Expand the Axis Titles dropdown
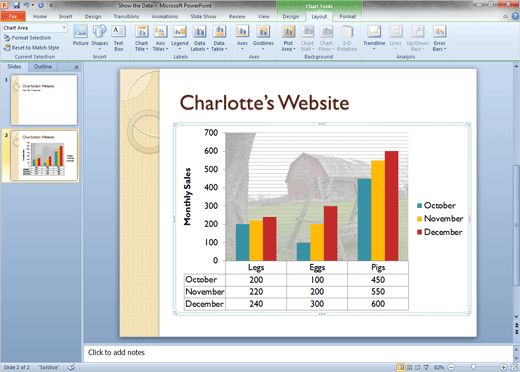This screenshot has width=520, height=372. 160,38
